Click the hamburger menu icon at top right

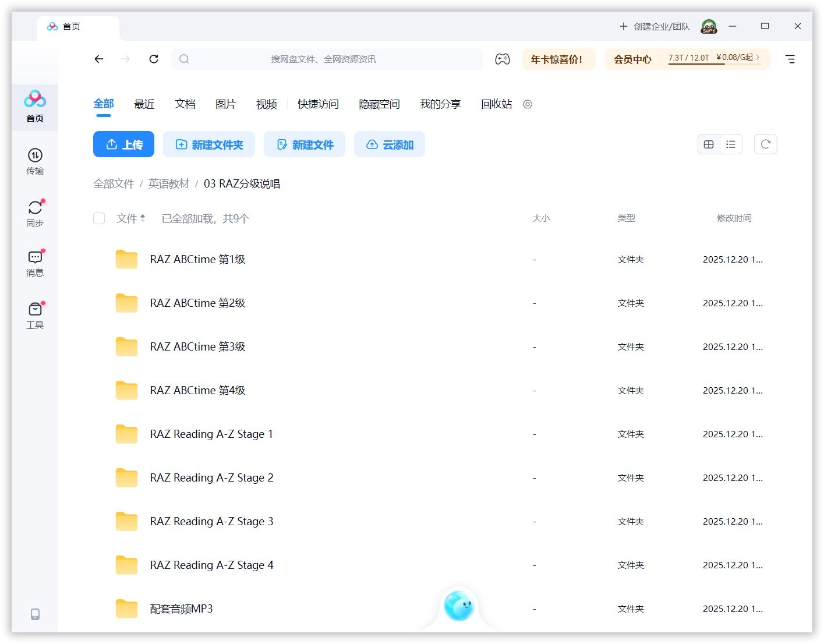coord(790,59)
